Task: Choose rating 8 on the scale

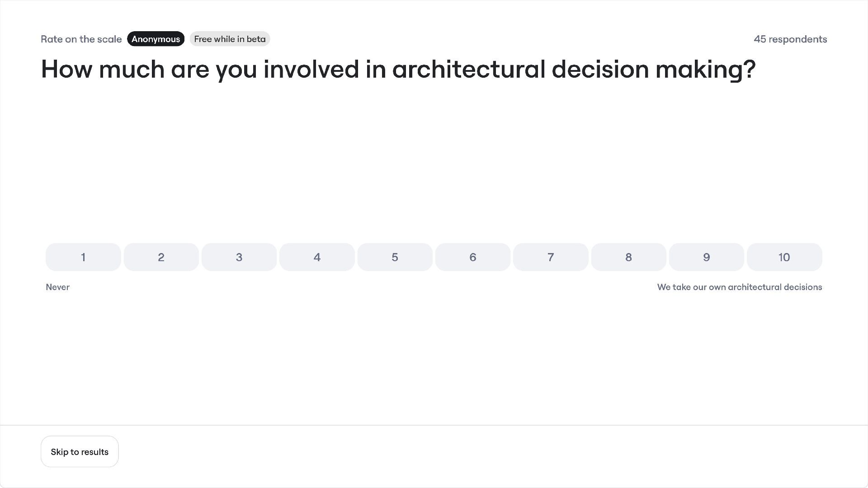Action: pos(628,257)
